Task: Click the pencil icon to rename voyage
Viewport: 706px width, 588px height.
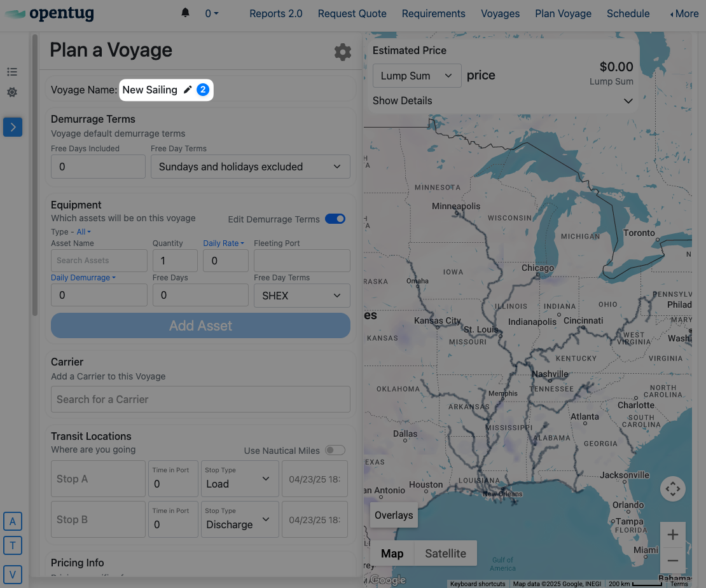Action: (188, 90)
